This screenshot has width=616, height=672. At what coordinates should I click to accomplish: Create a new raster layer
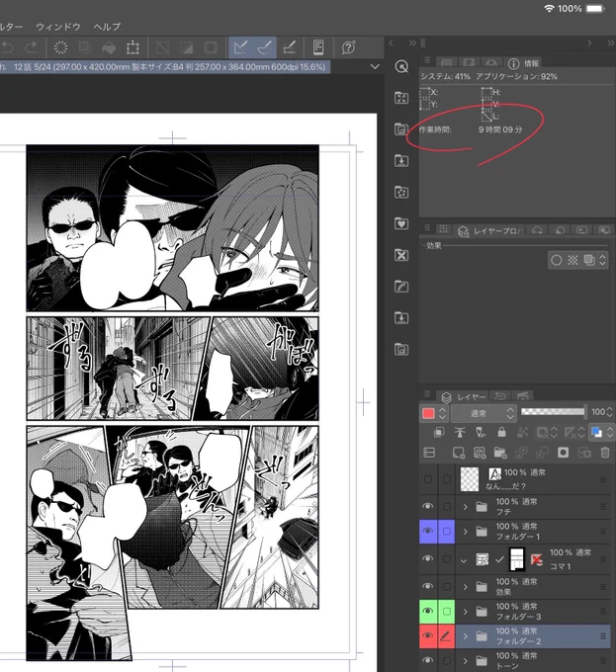pyautogui.click(x=458, y=453)
